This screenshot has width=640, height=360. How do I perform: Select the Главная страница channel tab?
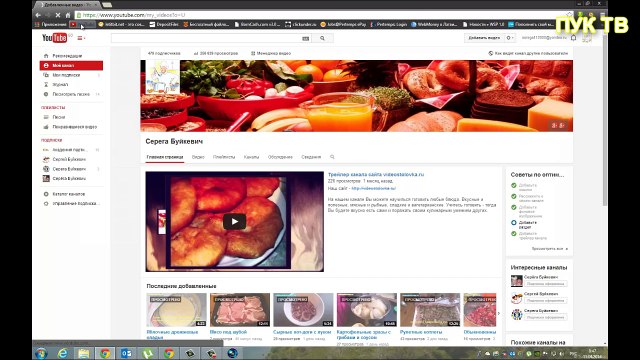click(x=165, y=157)
